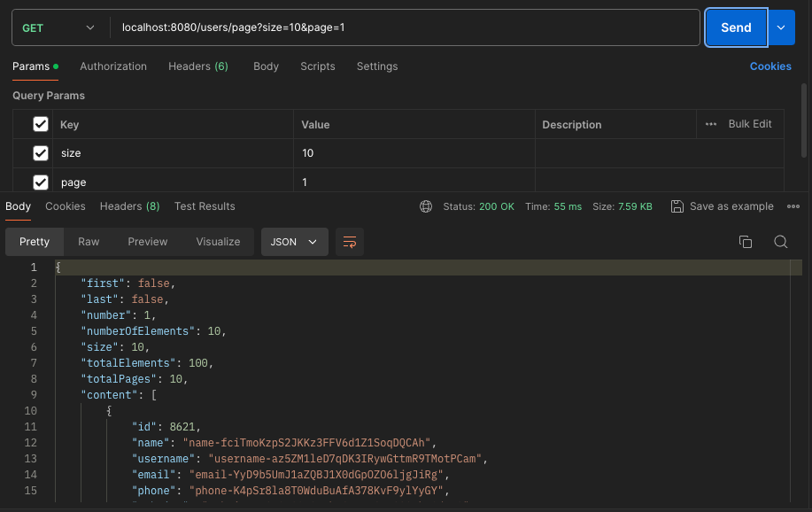Screen dimensions: 812x512
Task: Toggle the line wrap icon
Action: tap(350, 242)
